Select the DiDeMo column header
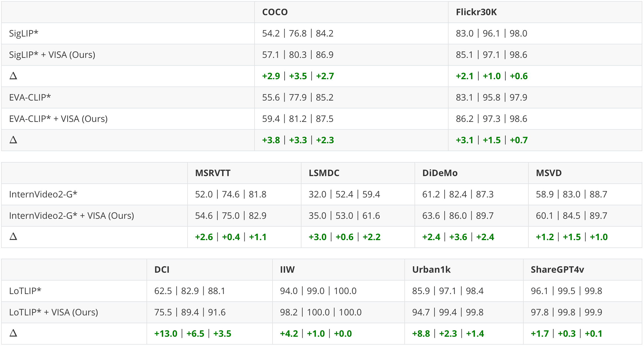This screenshot has height=346, width=644. [x=440, y=173]
